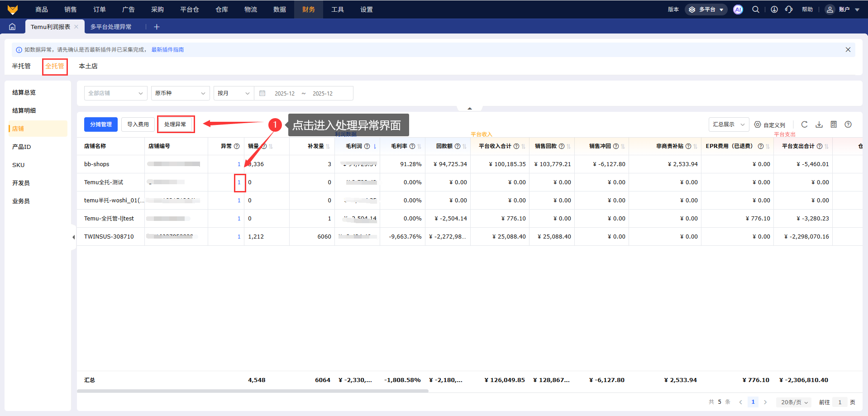Image resolution: width=868 pixels, height=416 pixels.
Task: Click the help icon beside 毛利润 header
Action: click(367, 146)
